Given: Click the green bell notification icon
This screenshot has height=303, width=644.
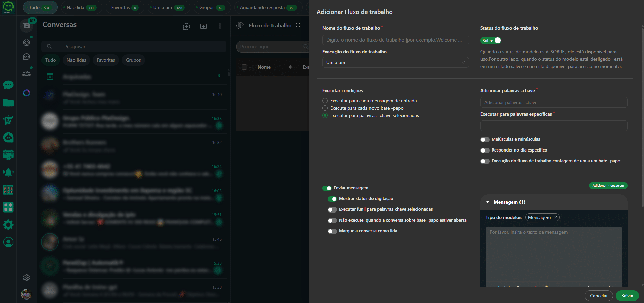Looking at the screenshot, I should pos(8,172).
